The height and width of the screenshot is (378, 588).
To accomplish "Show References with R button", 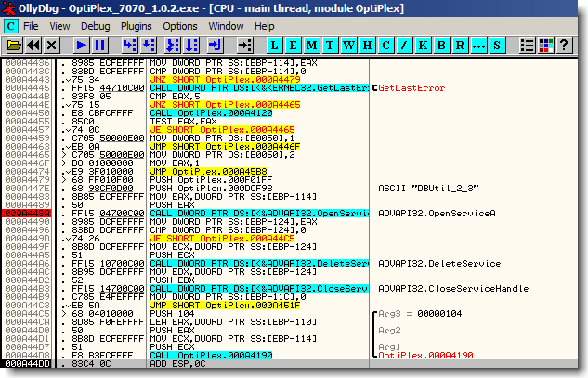I will (460, 46).
